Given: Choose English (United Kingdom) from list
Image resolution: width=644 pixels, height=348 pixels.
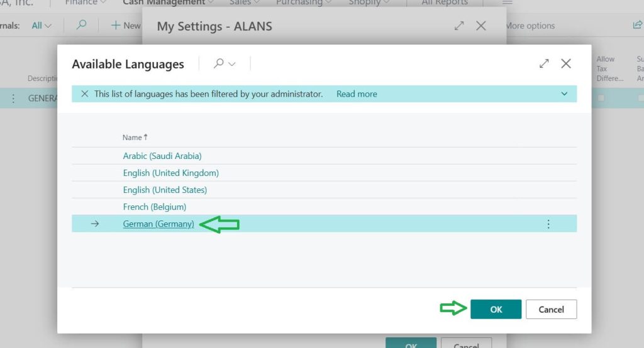Looking at the screenshot, I should pos(170,173).
